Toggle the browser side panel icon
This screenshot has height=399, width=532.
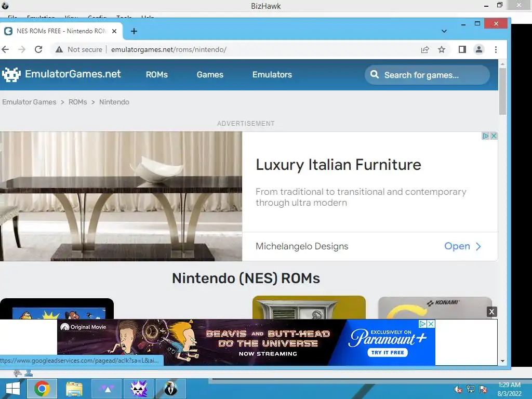pos(462,49)
